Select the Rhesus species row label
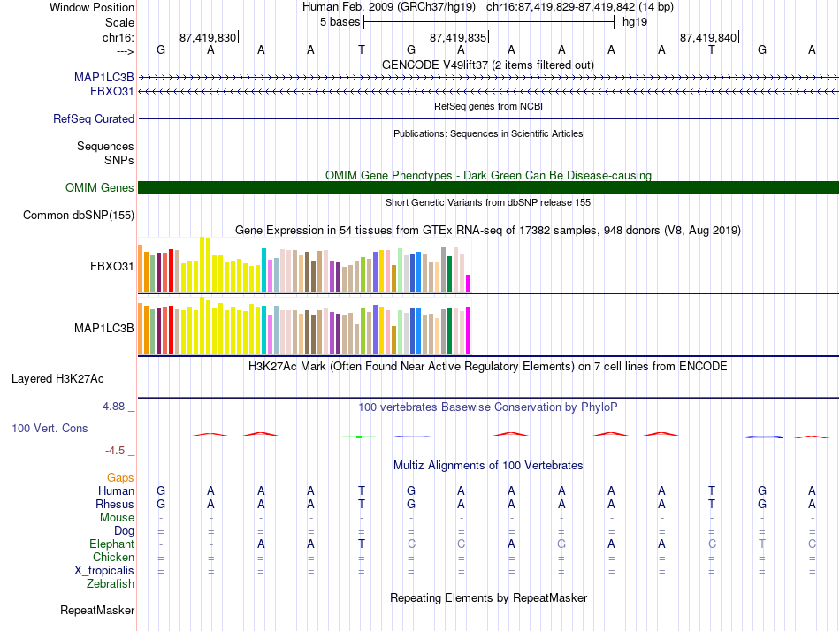Screen dimensions: 840x631 (x=115, y=504)
